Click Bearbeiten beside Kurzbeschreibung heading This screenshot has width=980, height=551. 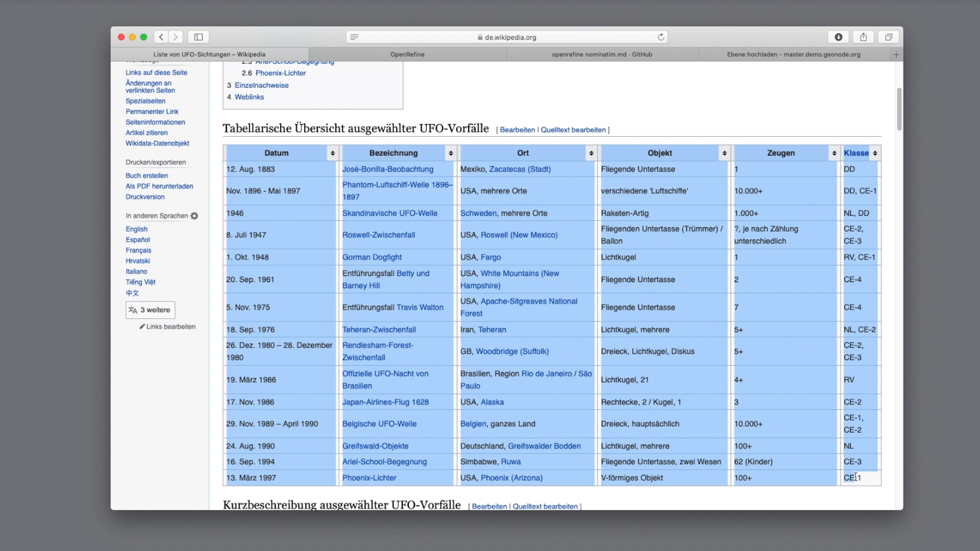tap(489, 506)
